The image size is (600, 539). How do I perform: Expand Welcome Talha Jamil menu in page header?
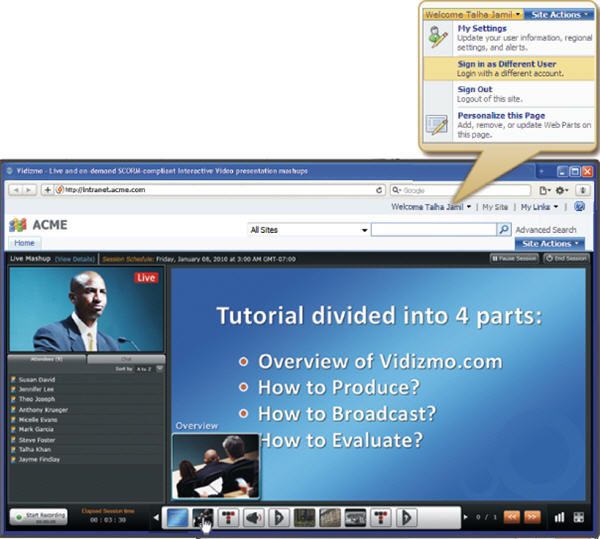[431, 207]
